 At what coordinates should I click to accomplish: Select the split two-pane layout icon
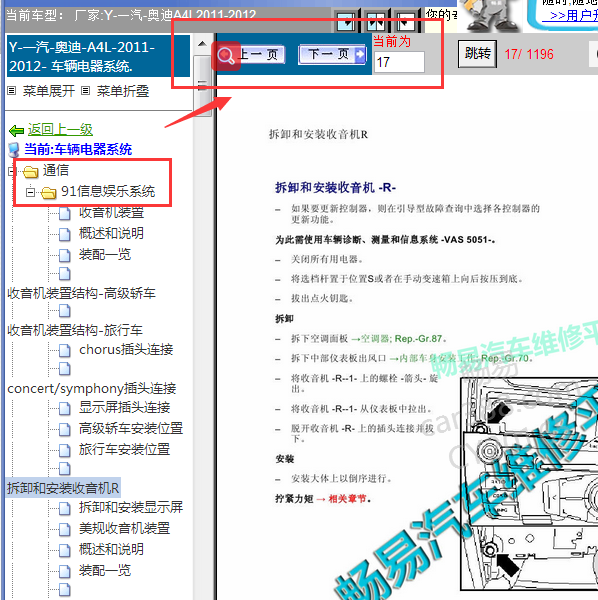coord(375,23)
